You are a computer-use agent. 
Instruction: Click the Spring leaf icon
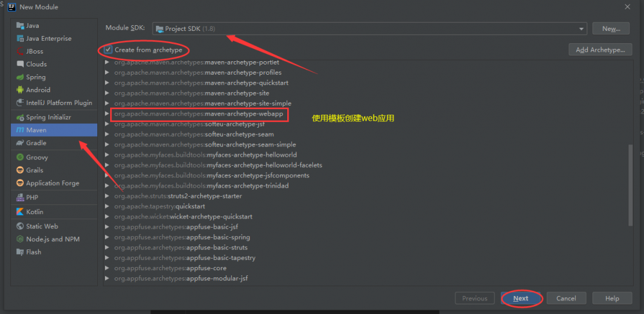20,77
